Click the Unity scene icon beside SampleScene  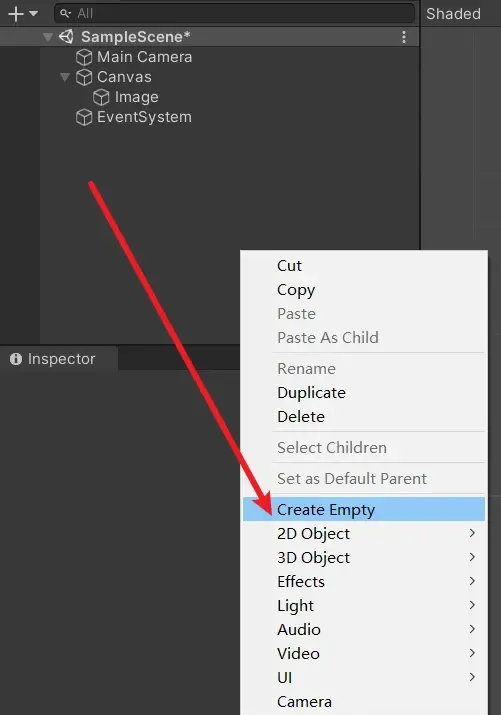coord(67,36)
